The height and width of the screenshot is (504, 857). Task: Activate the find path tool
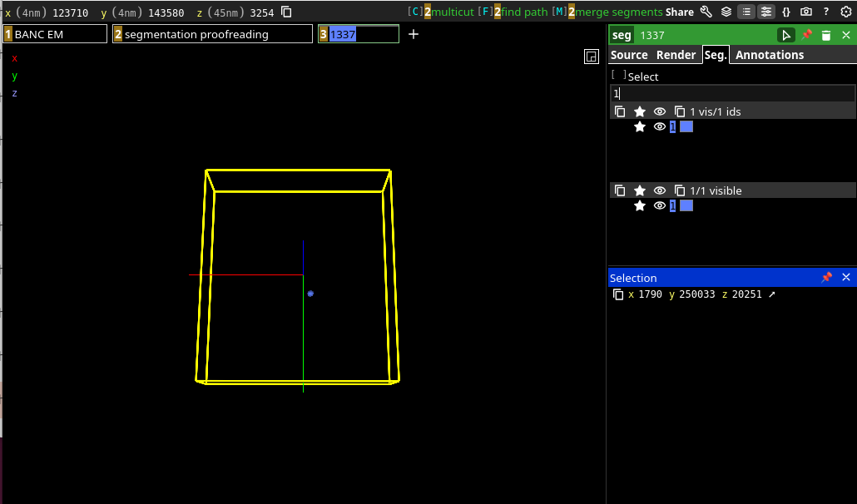(x=513, y=12)
